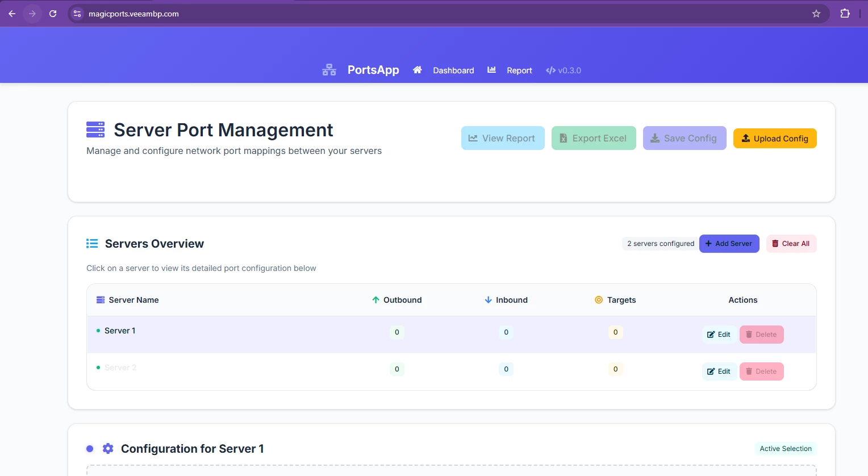Go back to the previous page
The width and height of the screenshot is (868, 476).
[12, 14]
